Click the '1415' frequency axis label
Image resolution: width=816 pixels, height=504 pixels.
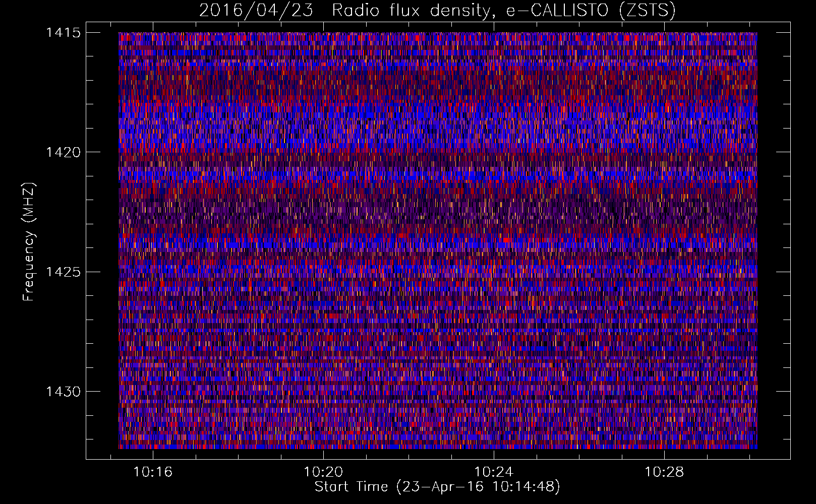point(63,33)
